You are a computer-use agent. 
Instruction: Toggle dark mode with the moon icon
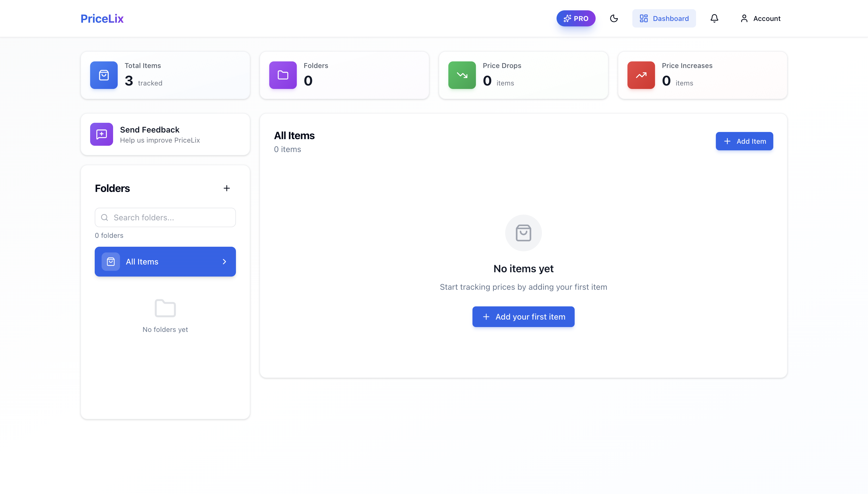point(614,18)
